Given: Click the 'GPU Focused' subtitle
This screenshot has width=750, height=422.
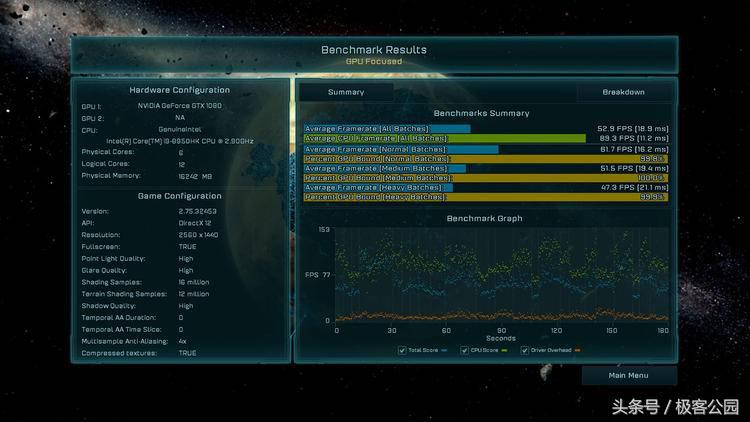Looking at the screenshot, I should pos(374,61).
